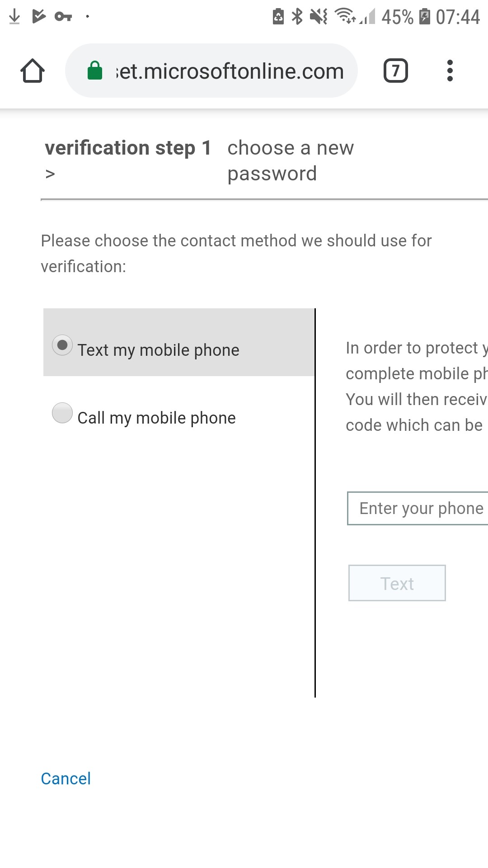This screenshot has width=488, height=868.
Task: Tap the muted sound status icon
Action: (319, 17)
